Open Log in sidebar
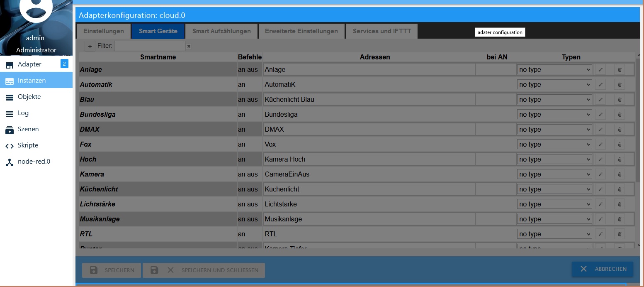The image size is (644, 287). (36, 113)
